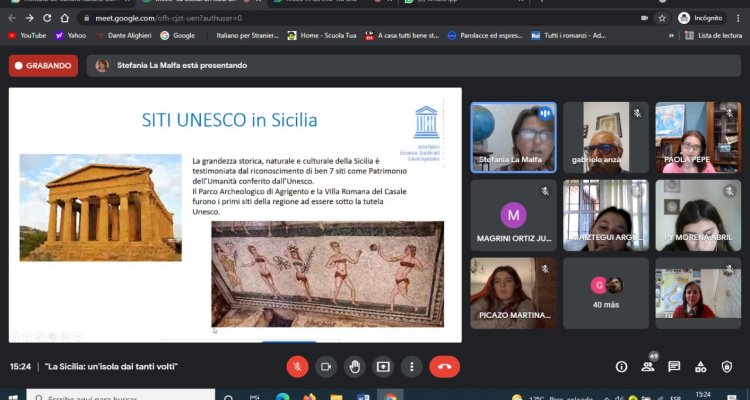Select Stefania La Malfa video tile

tap(513, 137)
